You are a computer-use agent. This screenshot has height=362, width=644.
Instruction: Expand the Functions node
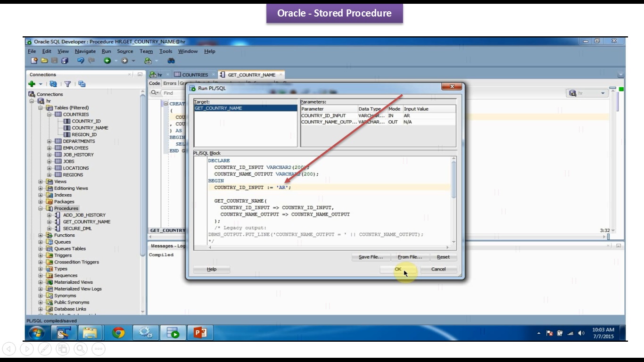point(41,235)
